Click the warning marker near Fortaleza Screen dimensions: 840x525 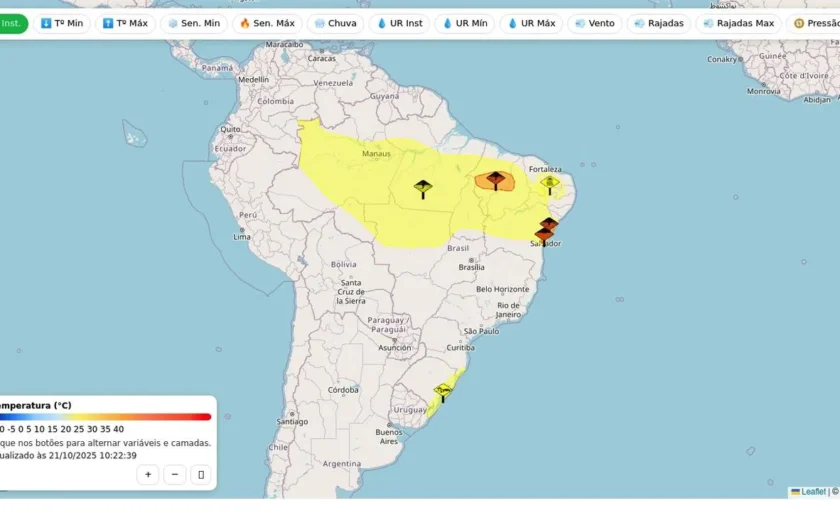pos(550,185)
